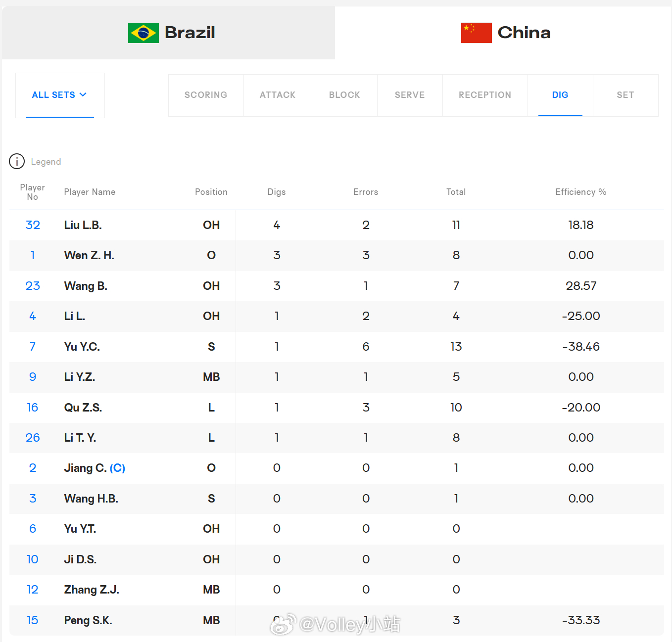Select the RECEPTION statistics tab

tap(485, 95)
